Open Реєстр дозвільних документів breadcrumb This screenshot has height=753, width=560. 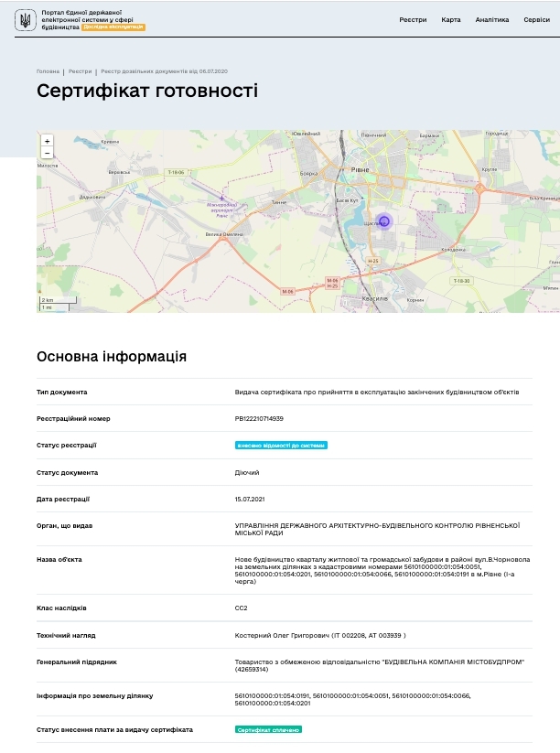(x=165, y=71)
